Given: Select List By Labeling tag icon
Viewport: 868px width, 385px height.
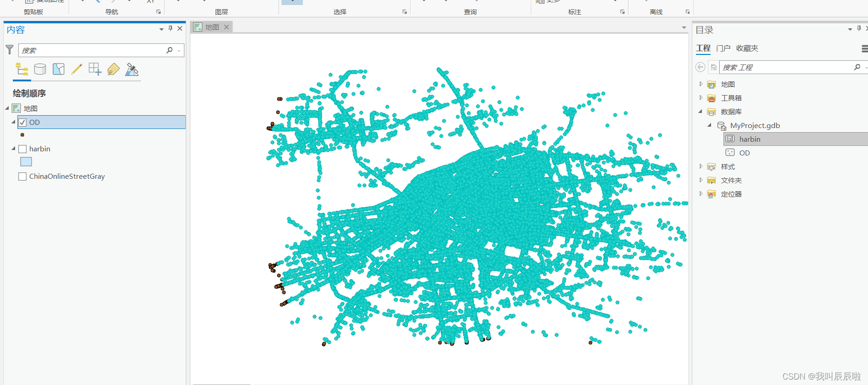Looking at the screenshot, I should click(x=113, y=69).
